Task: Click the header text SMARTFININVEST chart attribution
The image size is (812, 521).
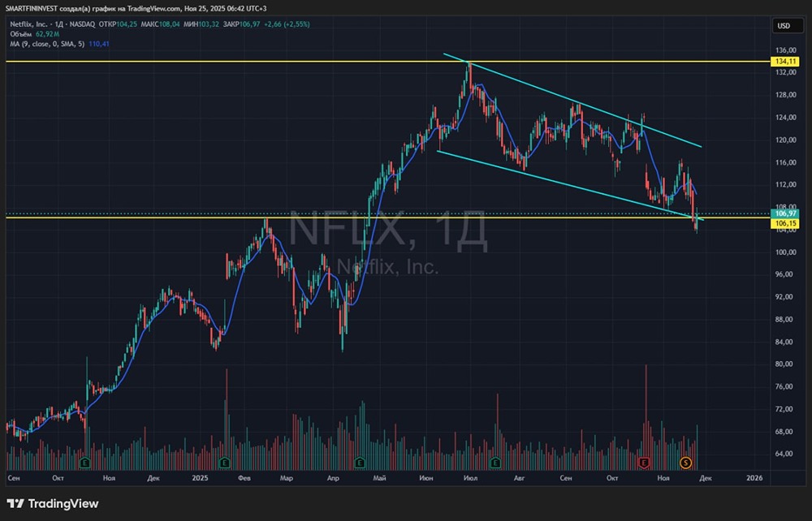Action: coord(136,8)
